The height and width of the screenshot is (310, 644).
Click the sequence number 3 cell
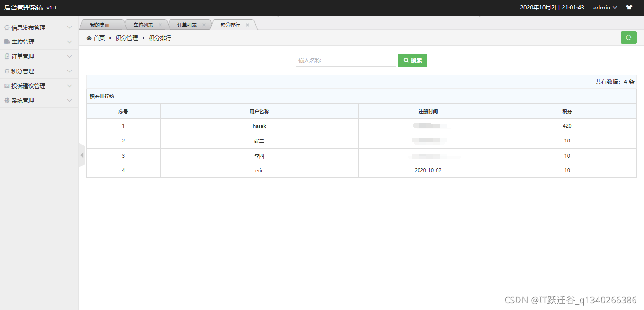(x=123, y=156)
